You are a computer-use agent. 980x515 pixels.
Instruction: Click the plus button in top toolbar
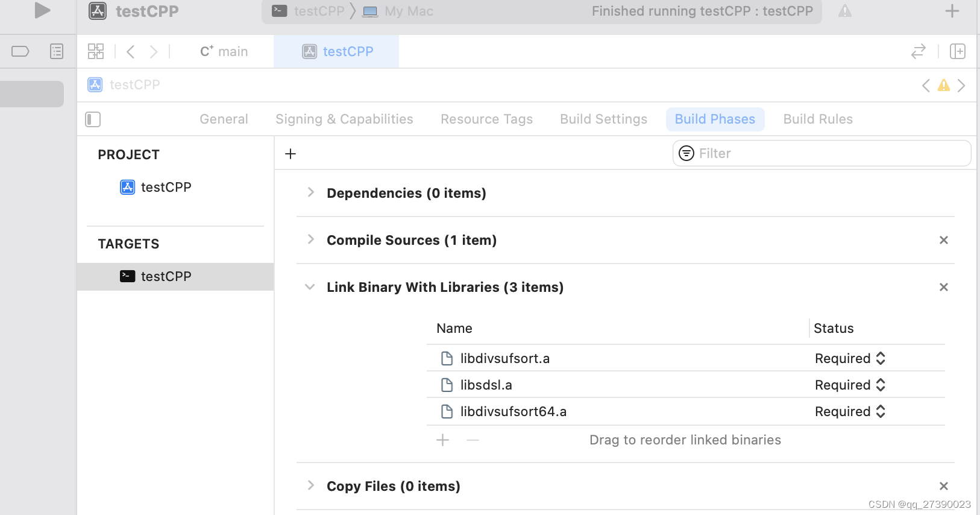coord(952,11)
